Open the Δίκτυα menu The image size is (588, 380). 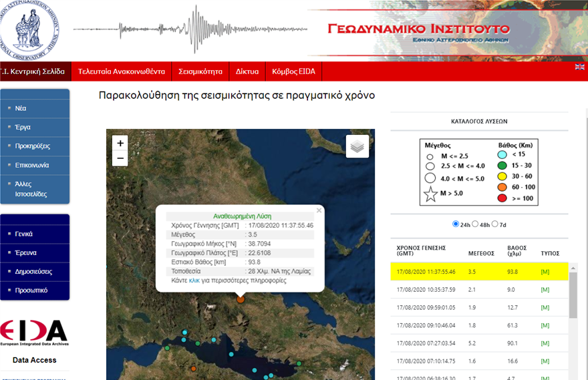point(247,71)
